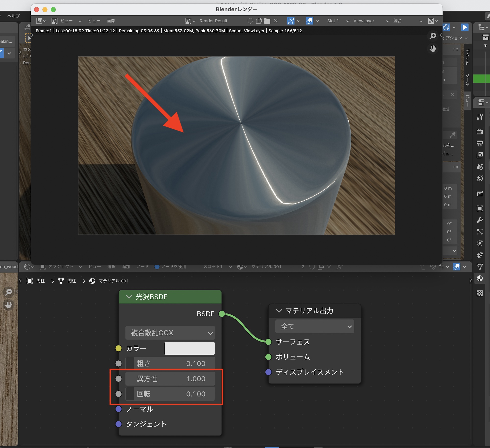Click the pan hand tool icon
490x448 pixels.
[433, 49]
